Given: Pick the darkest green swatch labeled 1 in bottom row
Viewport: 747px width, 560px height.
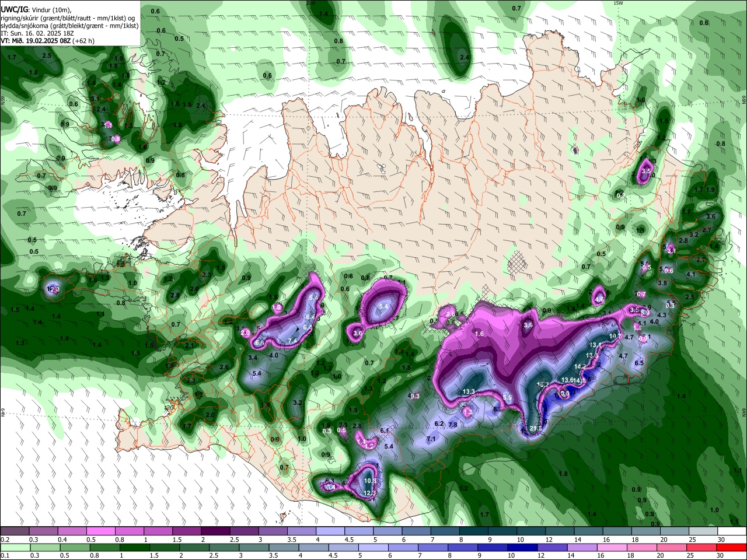Looking at the screenshot, I should [x=135, y=548].
